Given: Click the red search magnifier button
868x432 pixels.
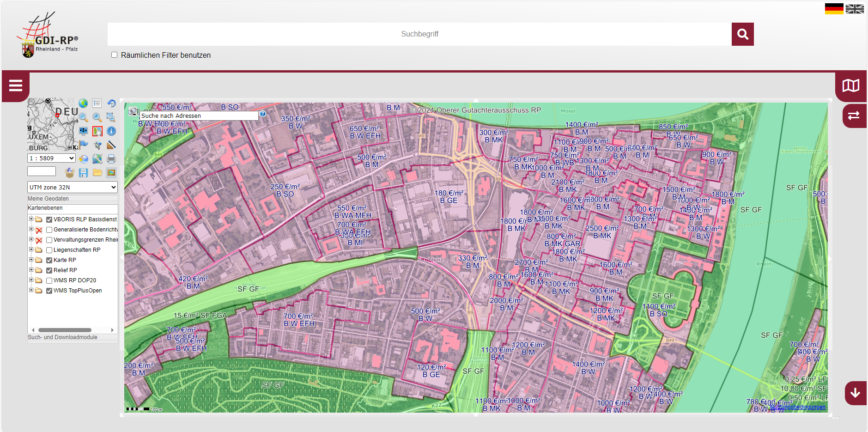Looking at the screenshot, I should 742,34.
